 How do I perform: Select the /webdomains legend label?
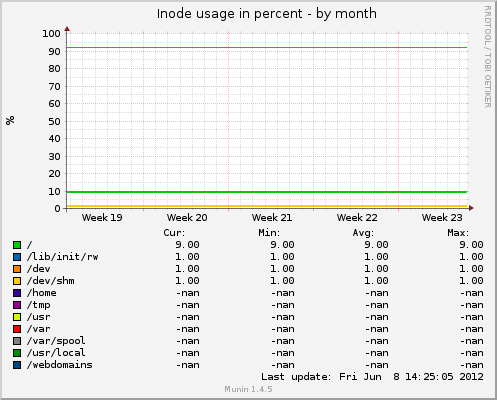click(x=60, y=365)
